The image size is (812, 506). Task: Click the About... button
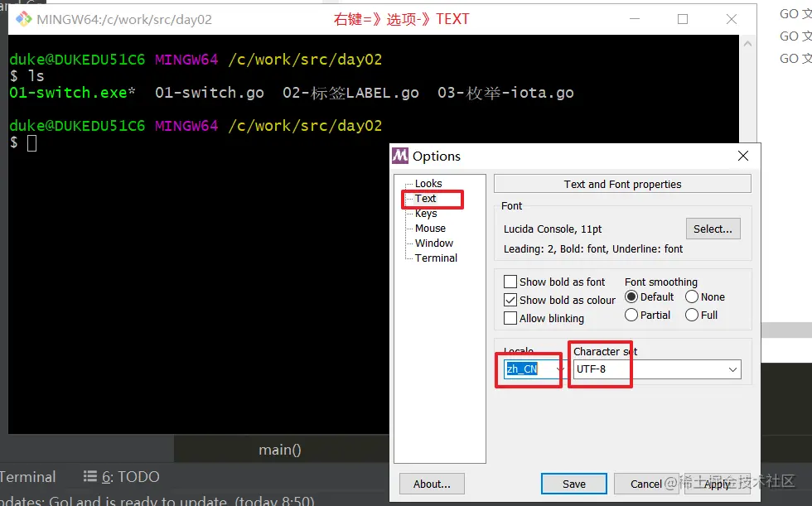pos(432,484)
